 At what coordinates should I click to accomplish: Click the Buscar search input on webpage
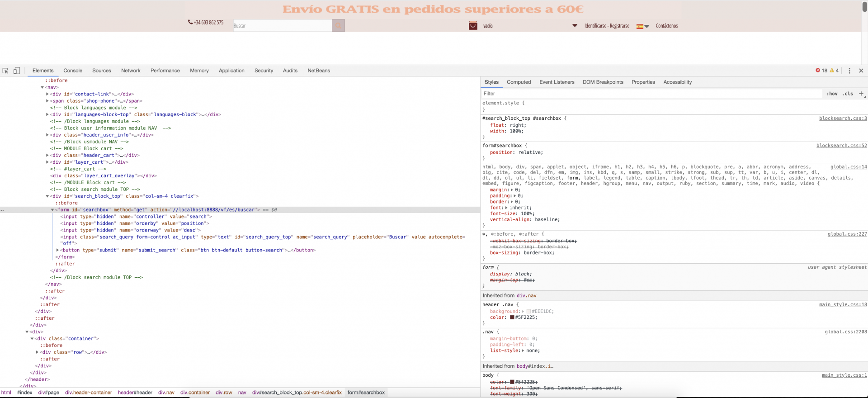283,26
